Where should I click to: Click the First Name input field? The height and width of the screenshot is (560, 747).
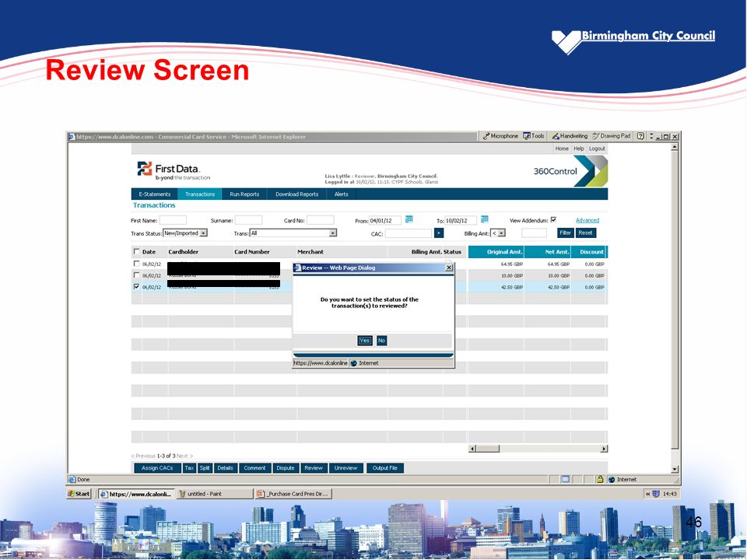(x=173, y=220)
